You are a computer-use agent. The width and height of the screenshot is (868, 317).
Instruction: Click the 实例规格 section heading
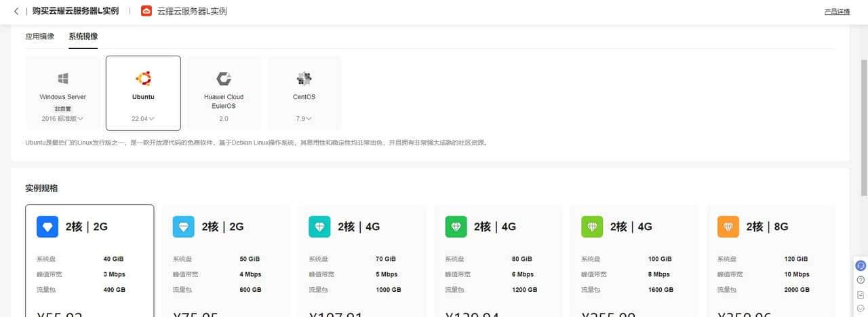tap(42, 188)
